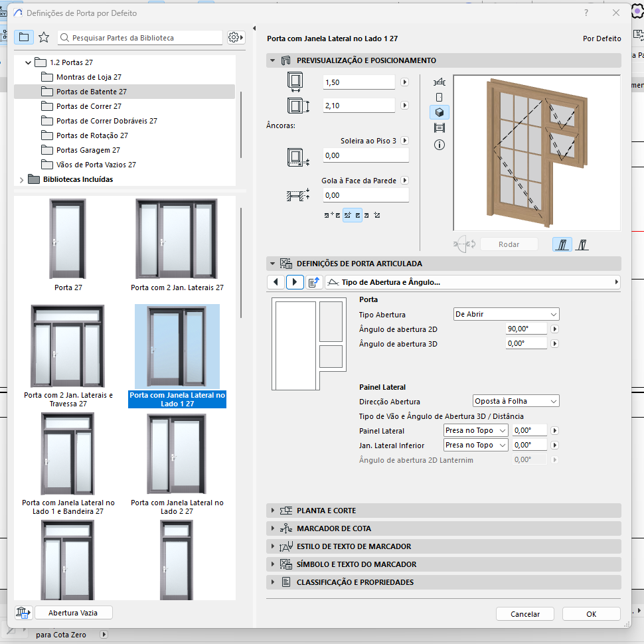Go to previous door settings page
644x644 pixels.
(276, 282)
